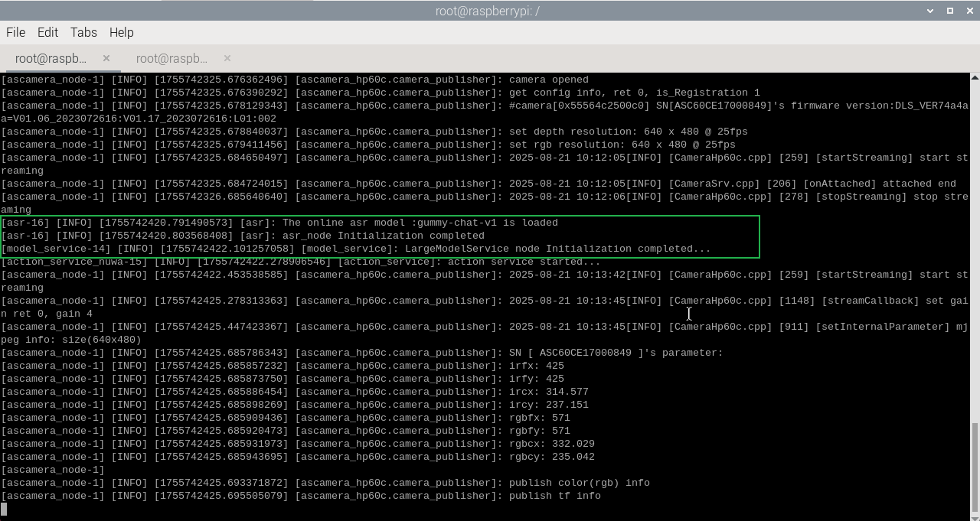This screenshot has width=980, height=521.
Task: Minimize the terminal window
Action: pyautogui.click(x=930, y=11)
